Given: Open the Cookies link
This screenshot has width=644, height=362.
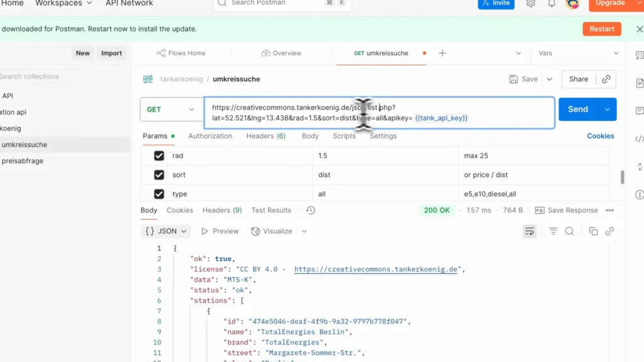Looking at the screenshot, I should [x=601, y=136].
